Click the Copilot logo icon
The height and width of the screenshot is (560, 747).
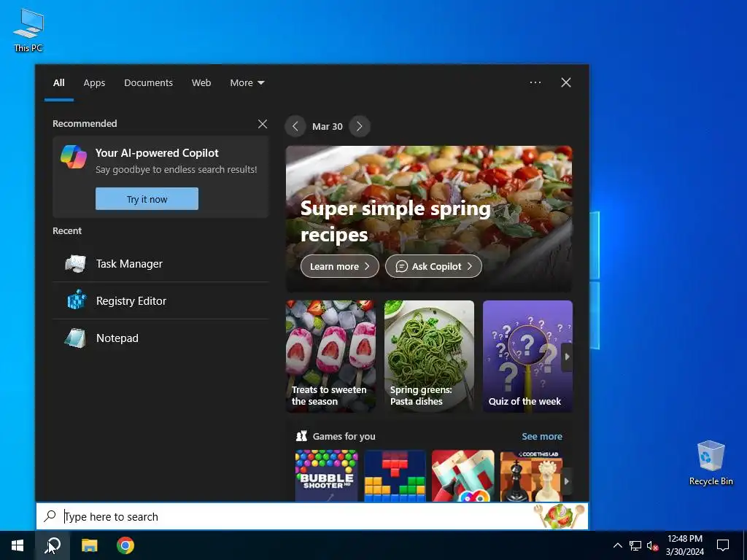[74, 157]
